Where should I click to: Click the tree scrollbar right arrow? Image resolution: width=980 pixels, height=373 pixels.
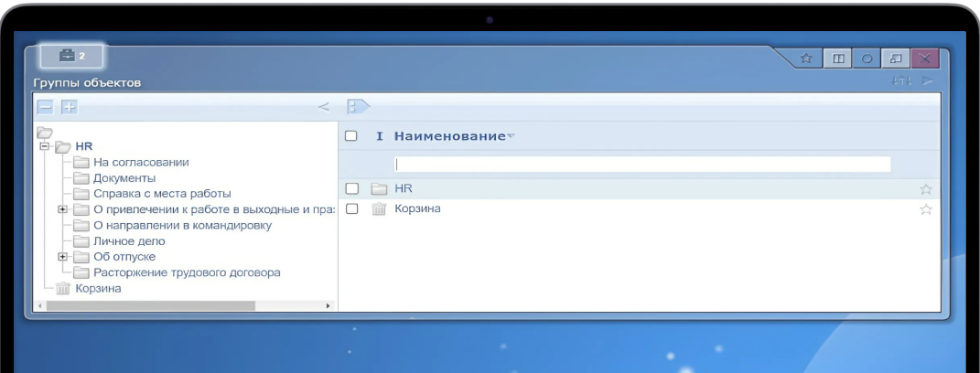coord(328,306)
